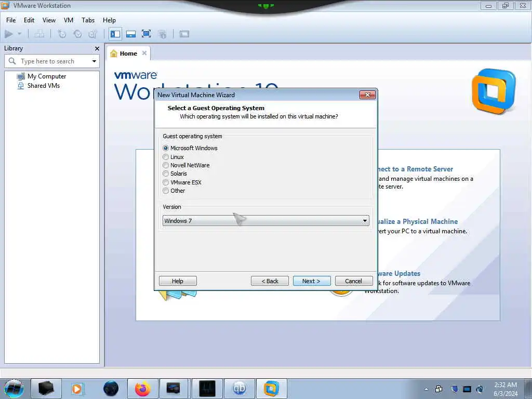Open the media player taskbar icon

[78, 389]
